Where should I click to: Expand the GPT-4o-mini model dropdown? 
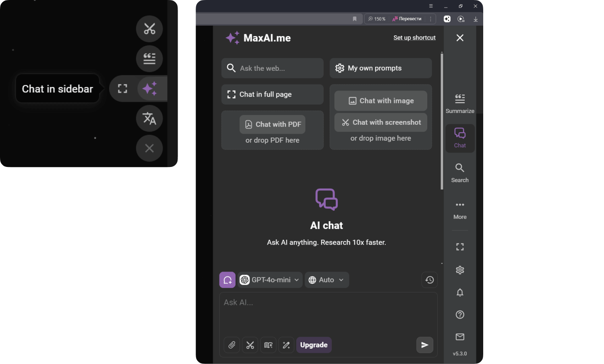coord(270,280)
